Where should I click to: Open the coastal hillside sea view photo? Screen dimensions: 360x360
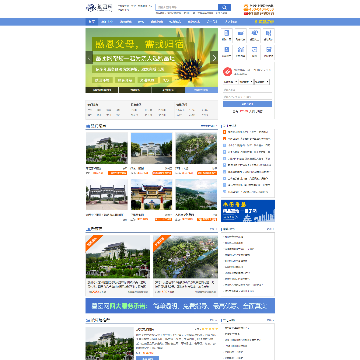196,195
